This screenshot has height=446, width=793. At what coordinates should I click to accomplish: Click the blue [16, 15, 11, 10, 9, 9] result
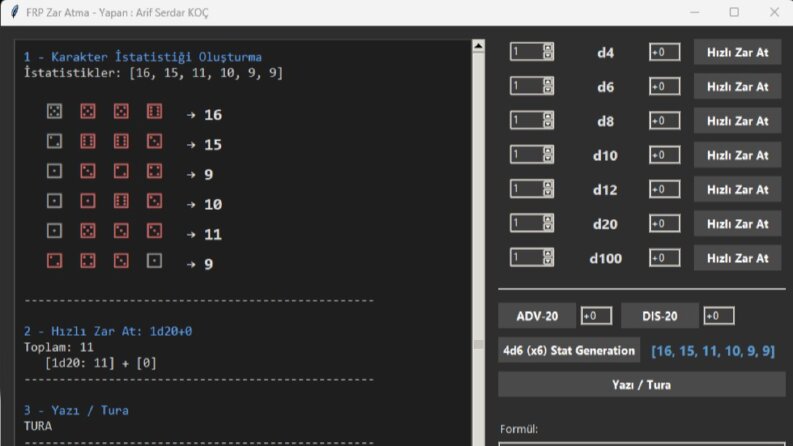pos(713,351)
